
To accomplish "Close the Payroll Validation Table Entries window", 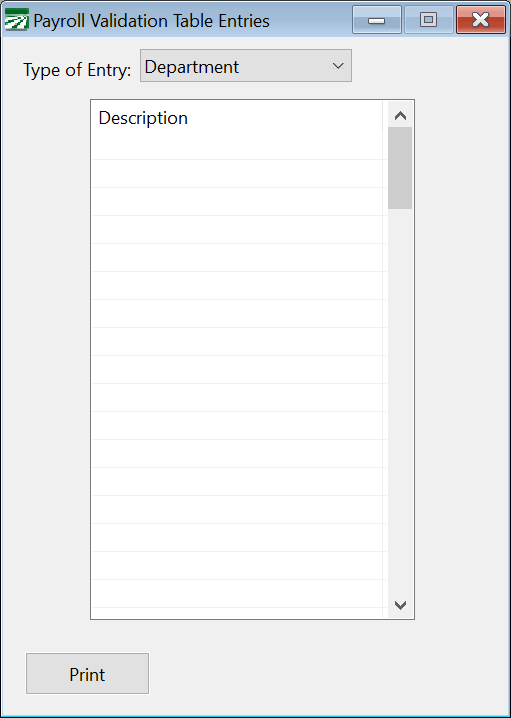I will pyautogui.click(x=481, y=20).
